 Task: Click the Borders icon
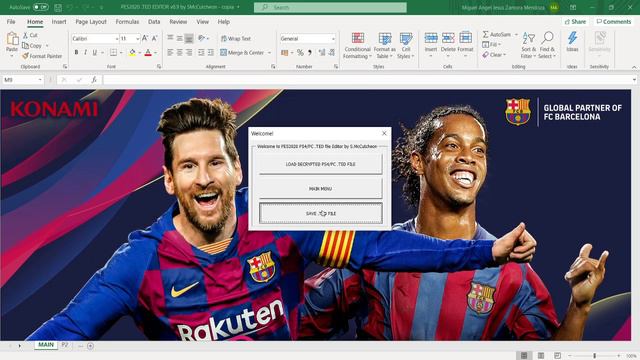tap(113, 53)
